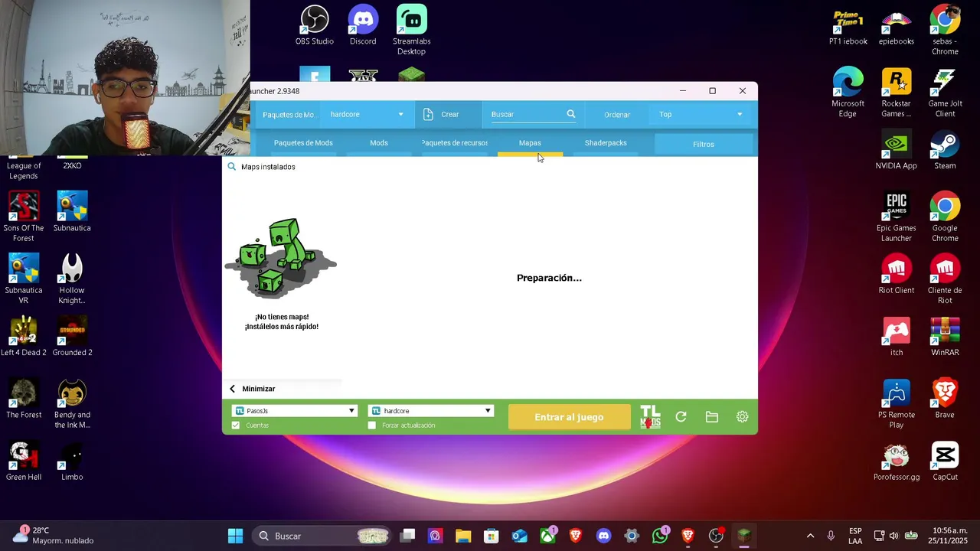980x551 pixels.
Task: Open Streamlabs Desktop shortcut
Action: click(x=411, y=31)
